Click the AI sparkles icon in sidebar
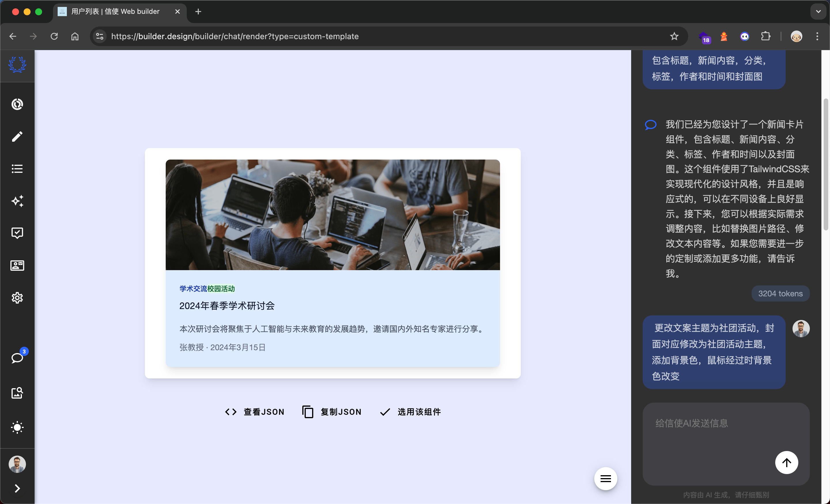830x504 pixels. [17, 201]
